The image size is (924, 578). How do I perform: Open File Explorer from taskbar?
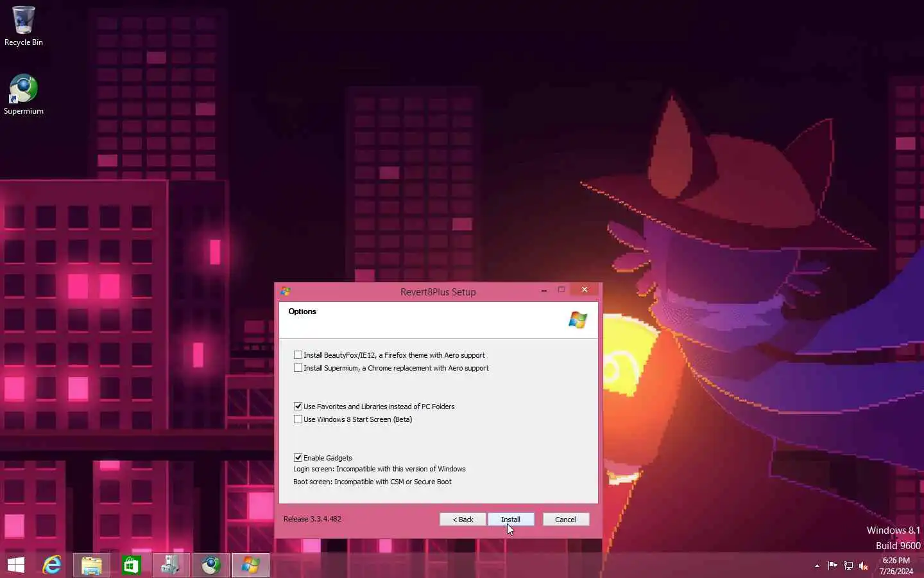(92, 565)
